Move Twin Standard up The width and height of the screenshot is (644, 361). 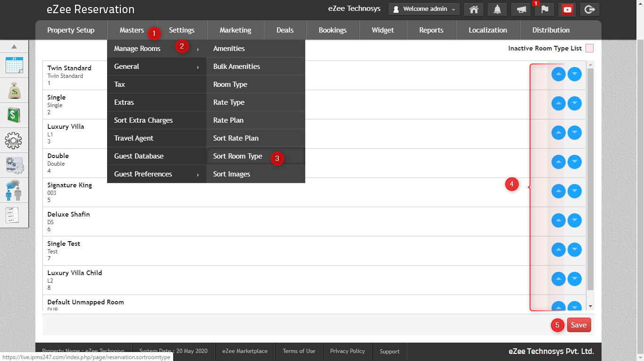point(559,74)
